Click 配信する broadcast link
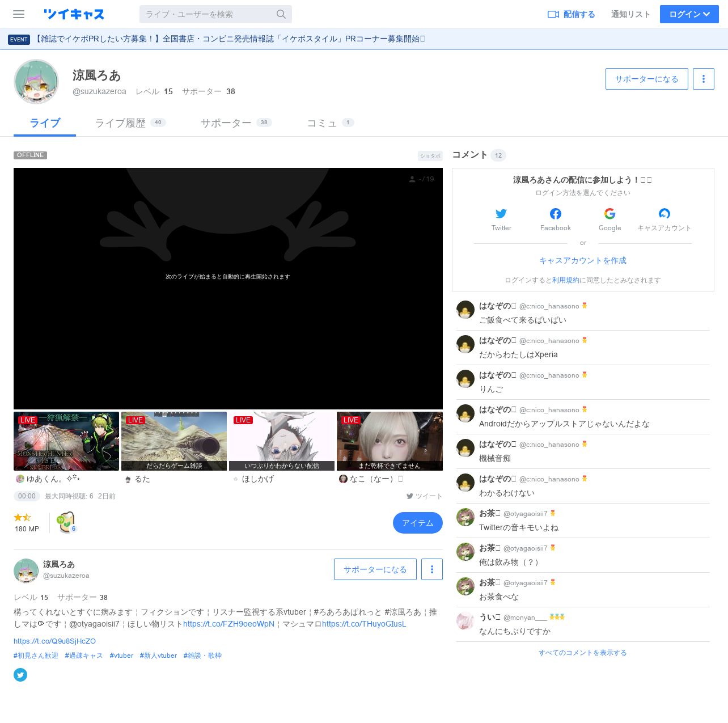Screen dimensions: 728x723 coord(572,14)
